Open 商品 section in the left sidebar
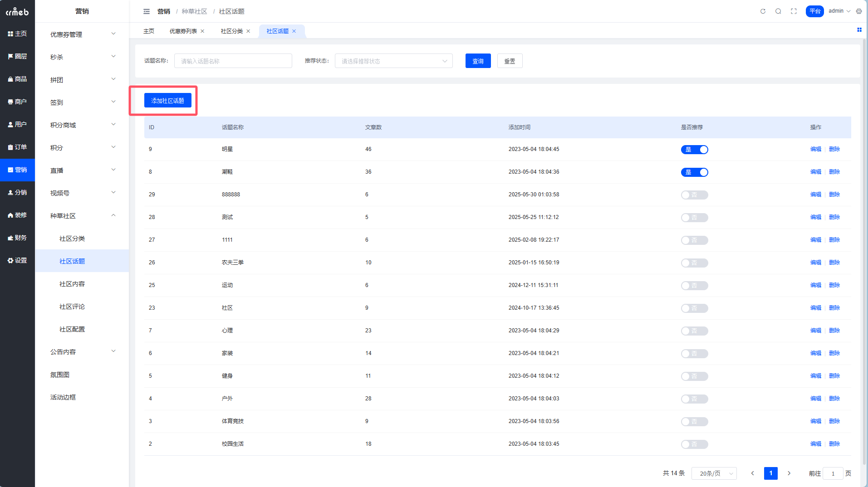 [x=17, y=79]
